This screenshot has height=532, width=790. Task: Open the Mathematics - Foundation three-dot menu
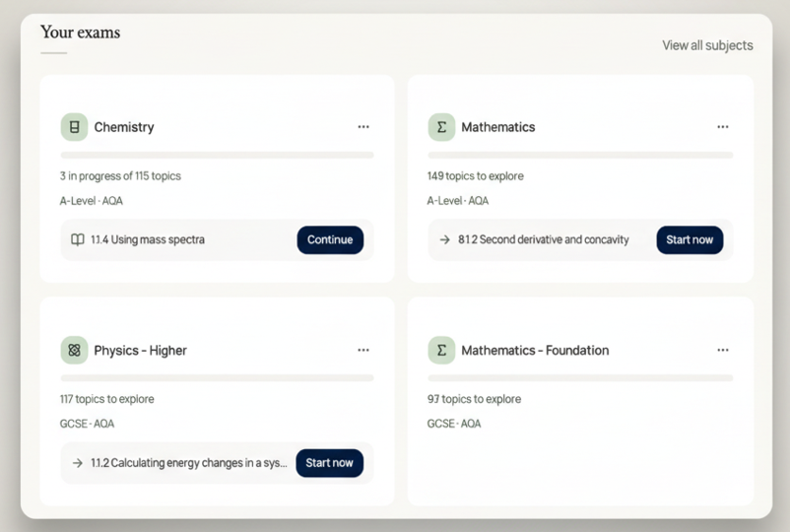[722, 350]
